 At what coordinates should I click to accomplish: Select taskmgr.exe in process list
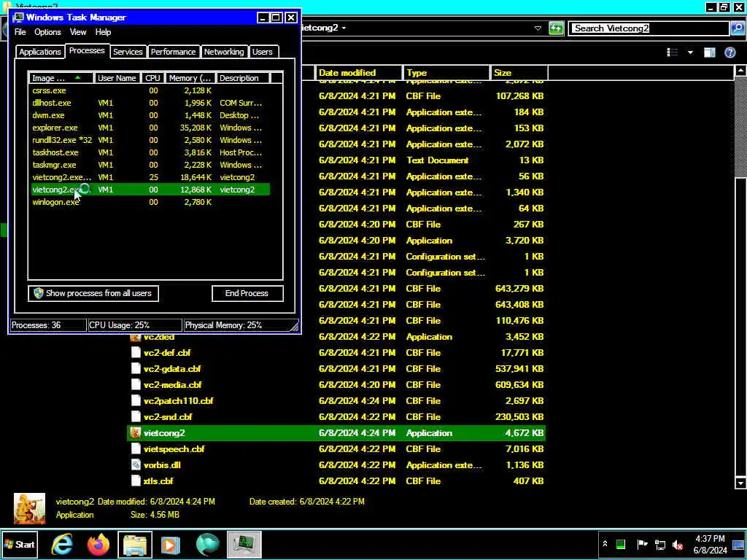[x=150, y=165]
